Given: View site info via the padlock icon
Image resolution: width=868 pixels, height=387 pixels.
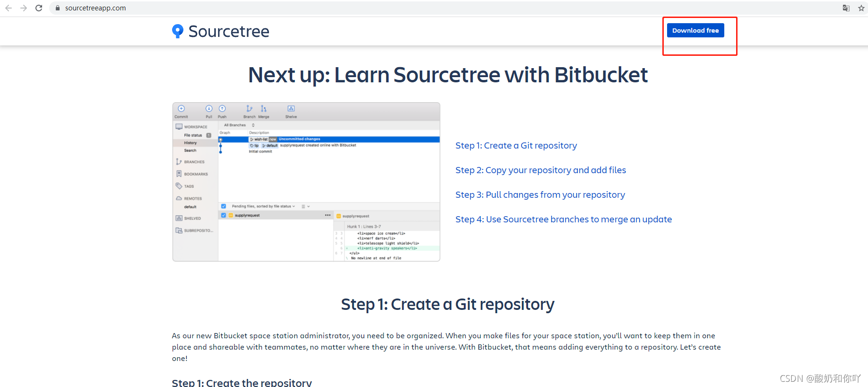Looking at the screenshot, I should pos(58,8).
